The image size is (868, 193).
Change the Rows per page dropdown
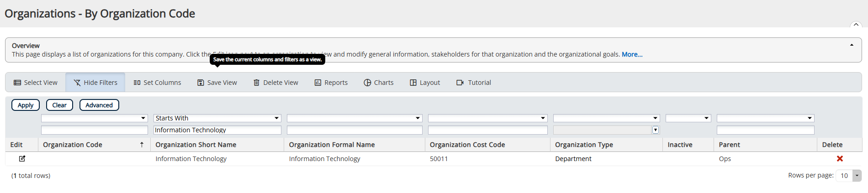(x=848, y=175)
